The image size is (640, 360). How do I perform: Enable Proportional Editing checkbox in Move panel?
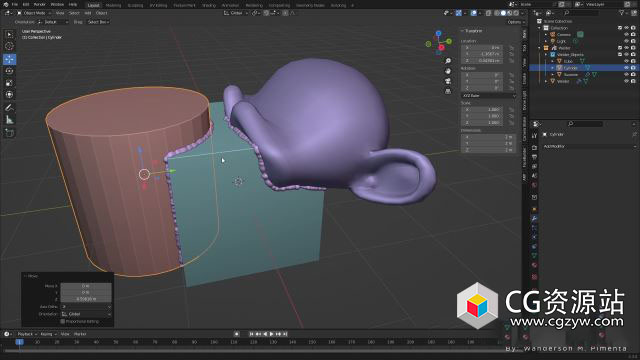[62, 322]
